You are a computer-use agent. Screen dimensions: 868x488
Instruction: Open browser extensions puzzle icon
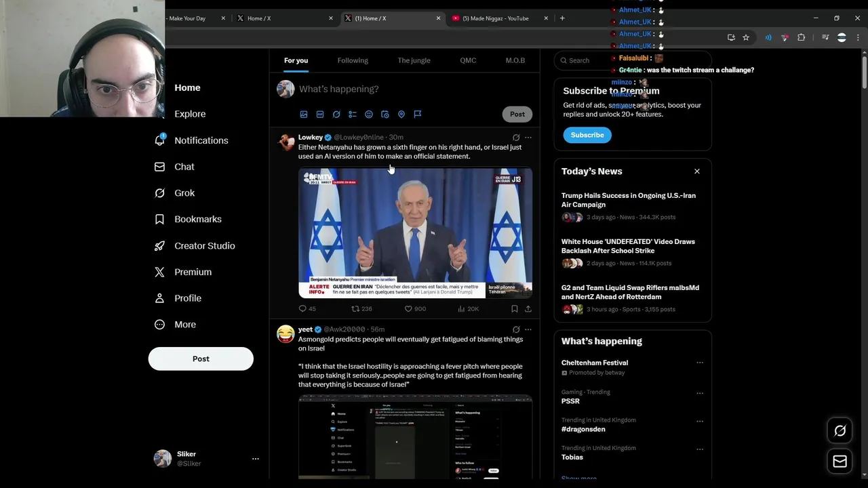(x=801, y=38)
